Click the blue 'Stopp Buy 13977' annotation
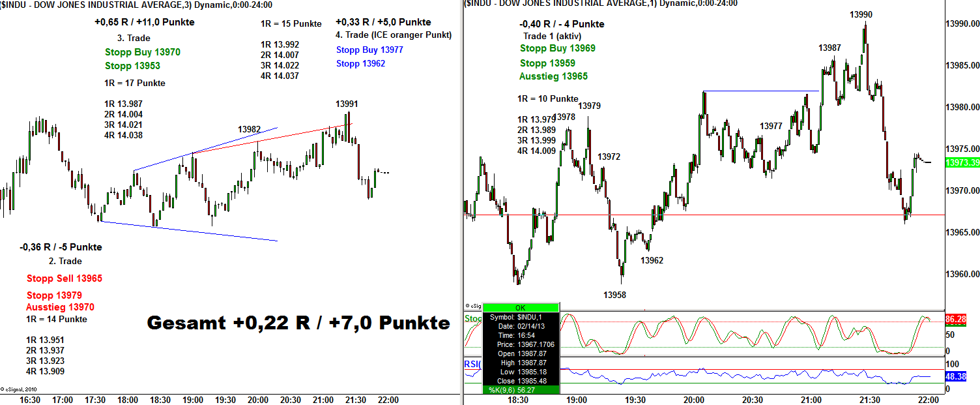Image resolution: width=980 pixels, height=405 pixels. click(x=369, y=49)
